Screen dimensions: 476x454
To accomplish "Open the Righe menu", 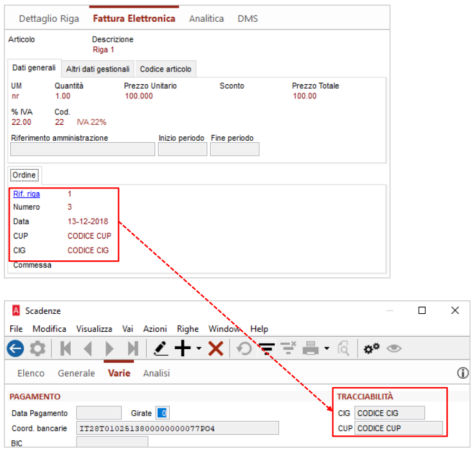I will coord(188,329).
